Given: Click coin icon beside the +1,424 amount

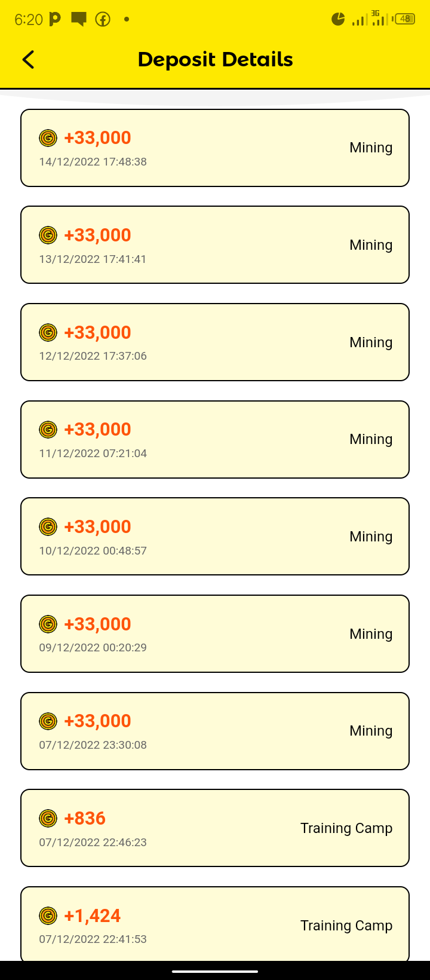Looking at the screenshot, I should coord(48,915).
